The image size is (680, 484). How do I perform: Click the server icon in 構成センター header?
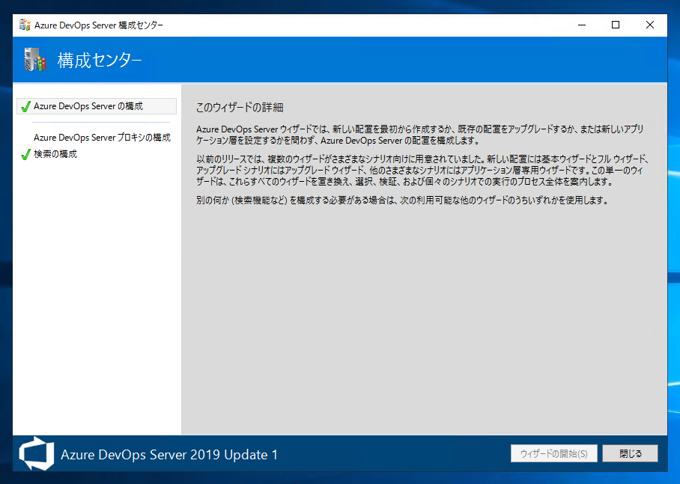(35, 60)
